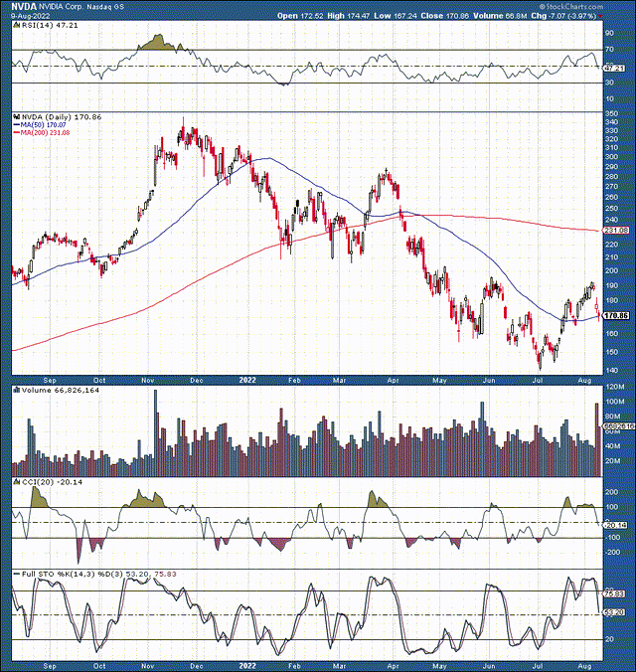Click the blue MA(50) legend line
The image size is (636, 672).
[x=17, y=124]
